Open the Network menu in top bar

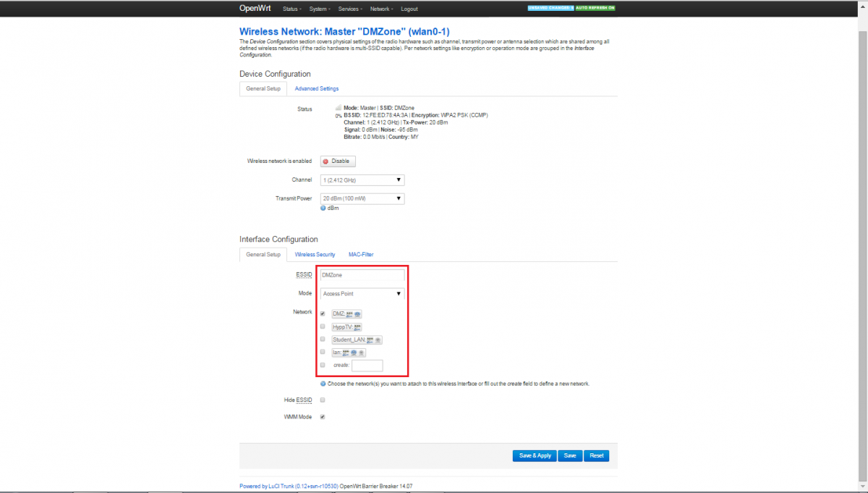[380, 9]
